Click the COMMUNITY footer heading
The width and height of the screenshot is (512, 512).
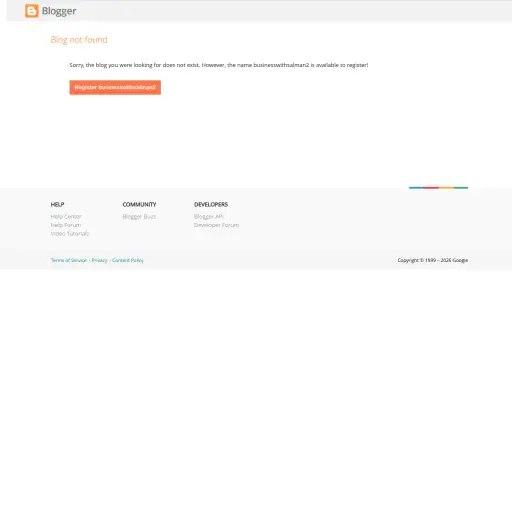coord(139,204)
